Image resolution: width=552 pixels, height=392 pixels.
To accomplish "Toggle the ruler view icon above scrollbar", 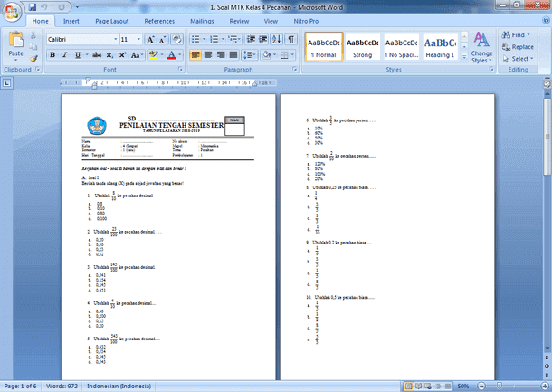I will tap(547, 84).
